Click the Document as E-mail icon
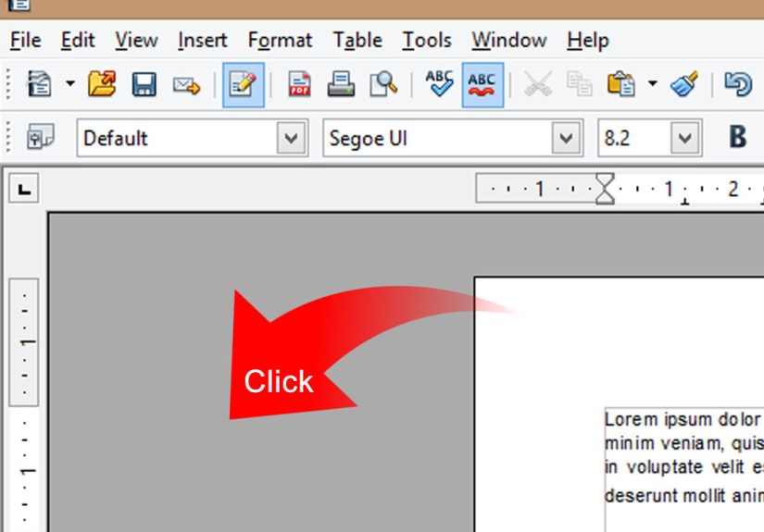The width and height of the screenshot is (764, 532). pos(187,86)
